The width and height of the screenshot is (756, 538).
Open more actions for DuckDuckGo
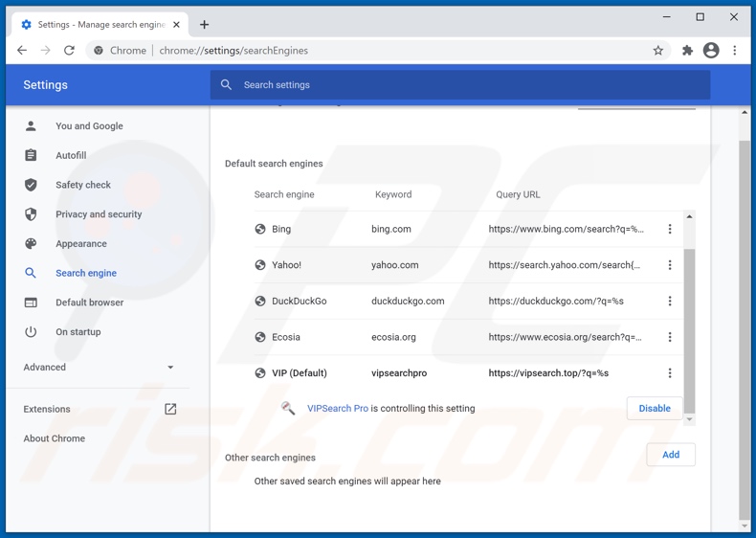[x=670, y=302]
